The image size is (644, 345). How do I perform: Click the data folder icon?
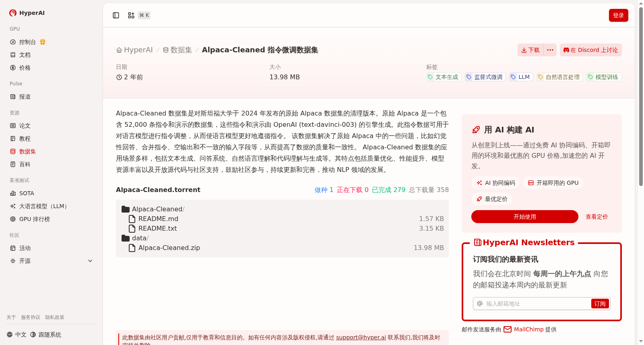[x=126, y=238]
